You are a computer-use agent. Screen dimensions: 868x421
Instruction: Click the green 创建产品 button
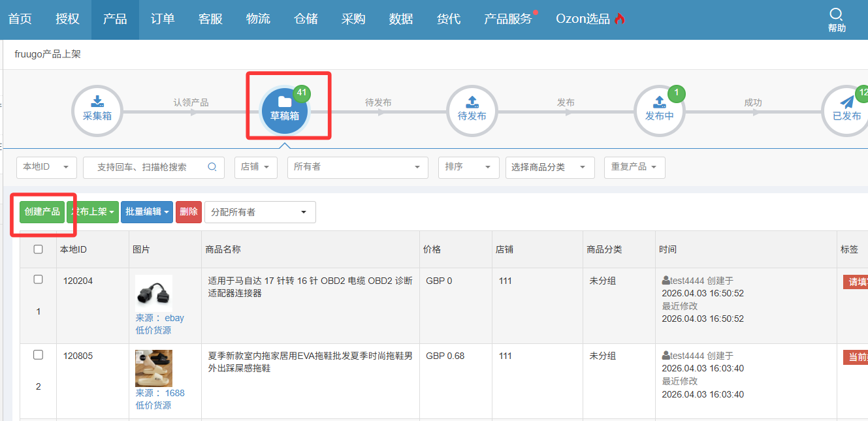tap(42, 212)
